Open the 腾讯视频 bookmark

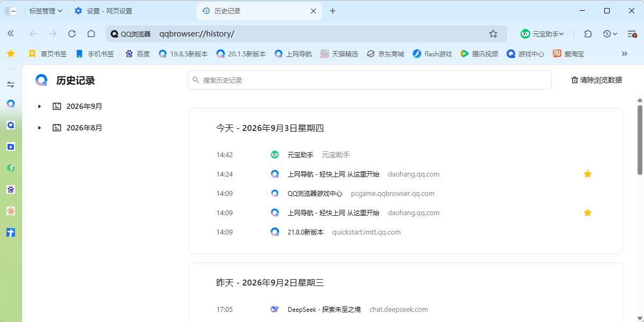point(479,54)
